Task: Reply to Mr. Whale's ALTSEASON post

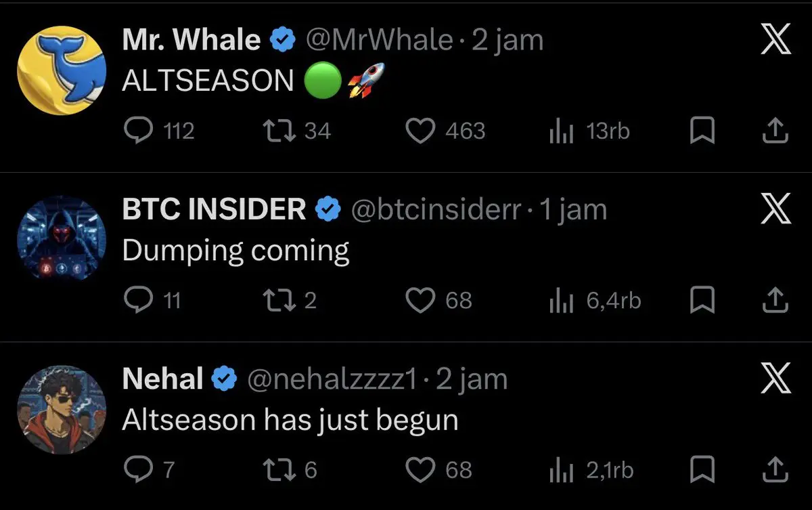Action: pyautogui.click(x=139, y=131)
